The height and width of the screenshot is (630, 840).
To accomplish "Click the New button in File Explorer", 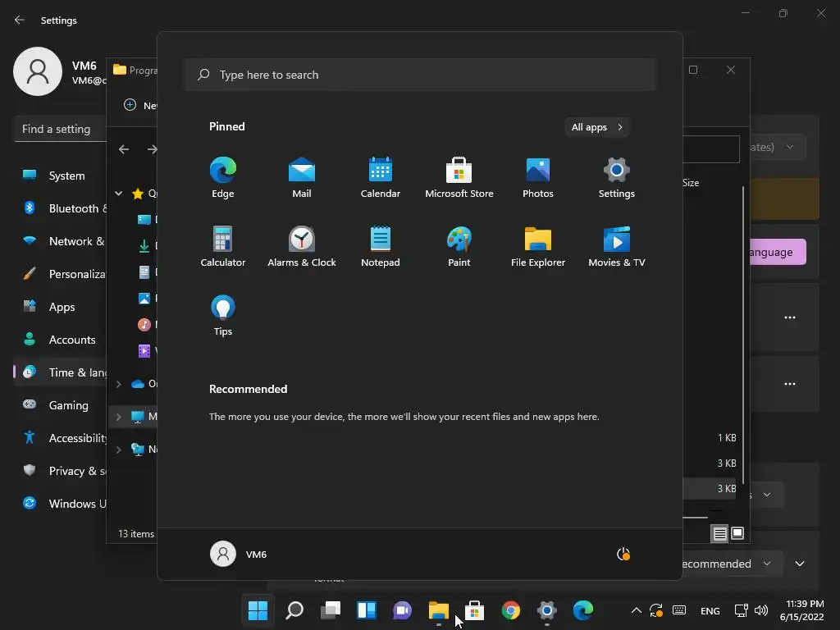I will point(139,105).
